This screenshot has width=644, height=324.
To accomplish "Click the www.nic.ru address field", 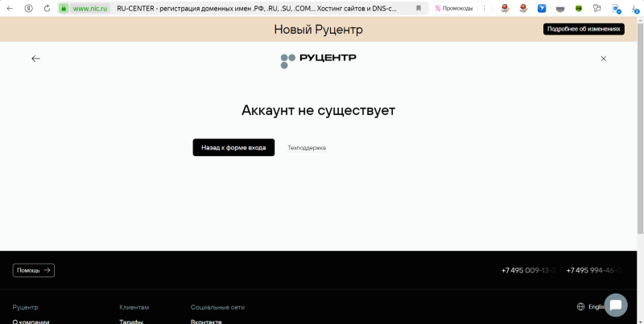I will click(x=90, y=8).
